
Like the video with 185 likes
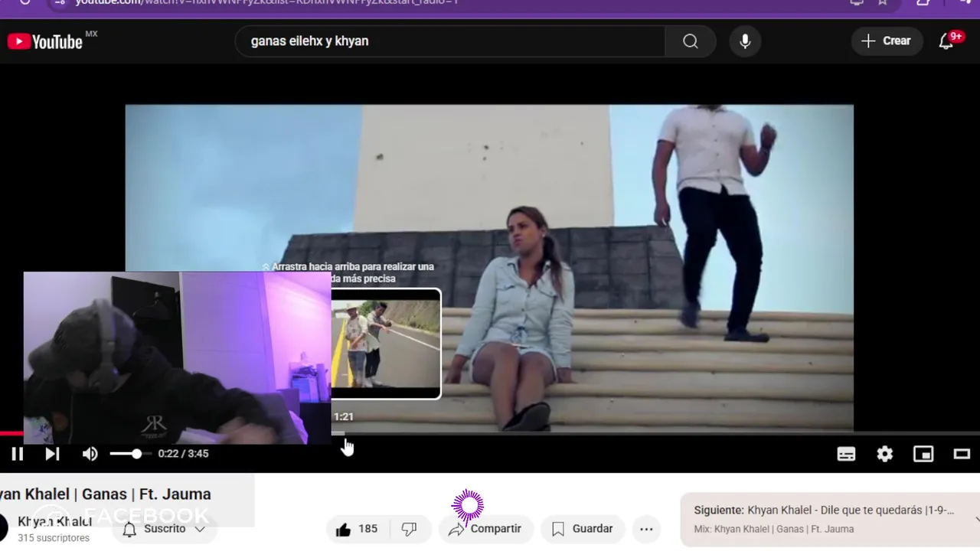tap(356, 529)
